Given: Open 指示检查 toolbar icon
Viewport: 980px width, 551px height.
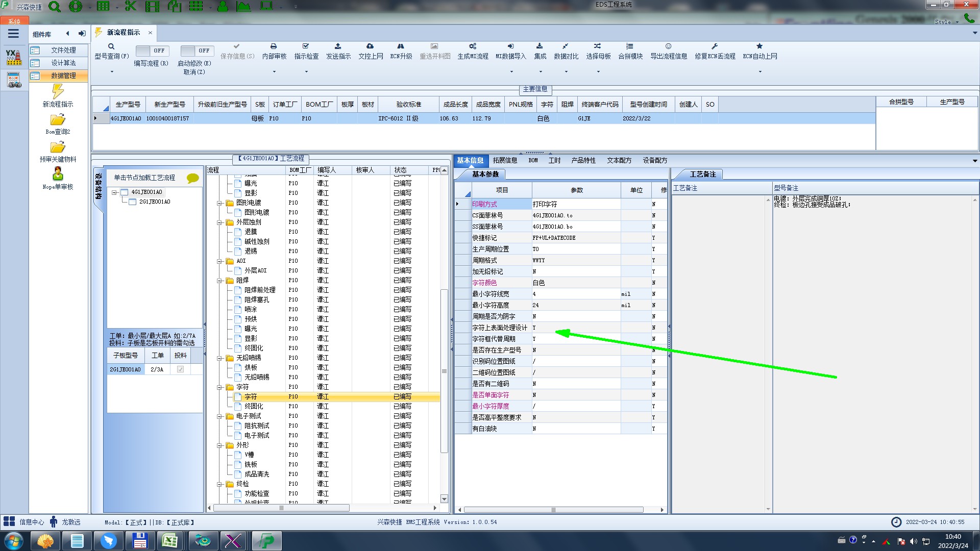Looking at the screenshot, I should click(306, 46).
